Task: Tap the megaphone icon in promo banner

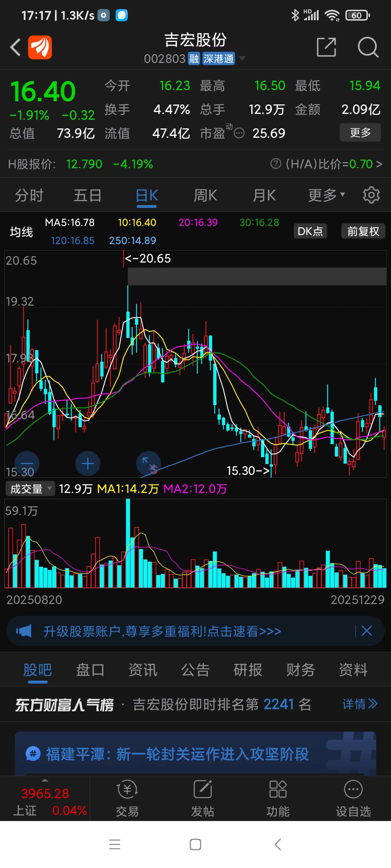Action: (x=24, y=631)
